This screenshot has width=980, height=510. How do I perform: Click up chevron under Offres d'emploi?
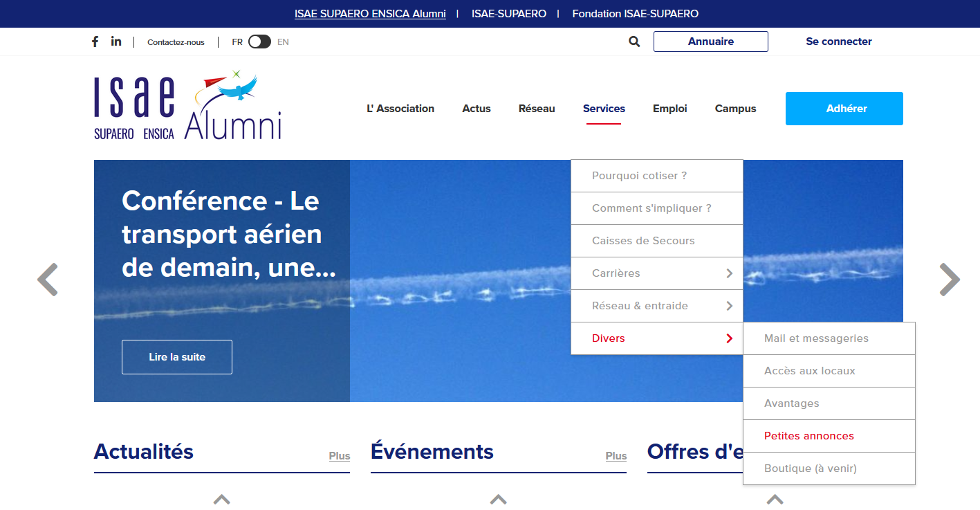point(775,499)
